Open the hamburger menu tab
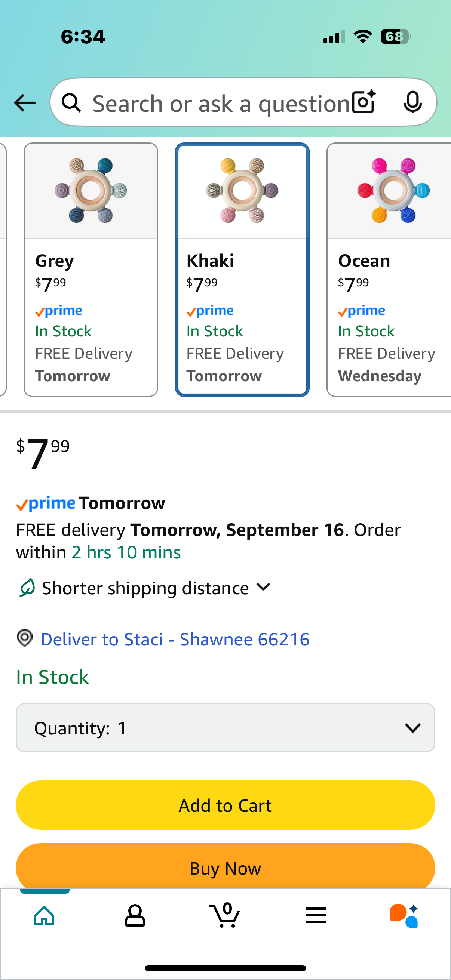The height and width of the screenshot is (980, 451). tap(316, 915)
